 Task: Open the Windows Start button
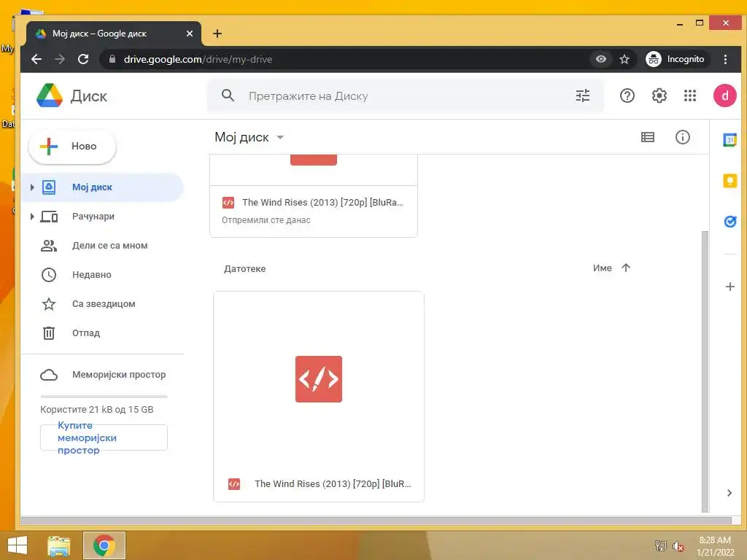click(18, 545)
